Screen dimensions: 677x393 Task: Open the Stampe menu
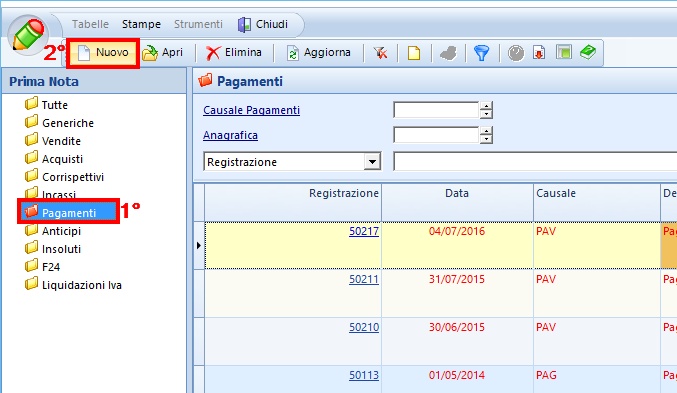141,24
